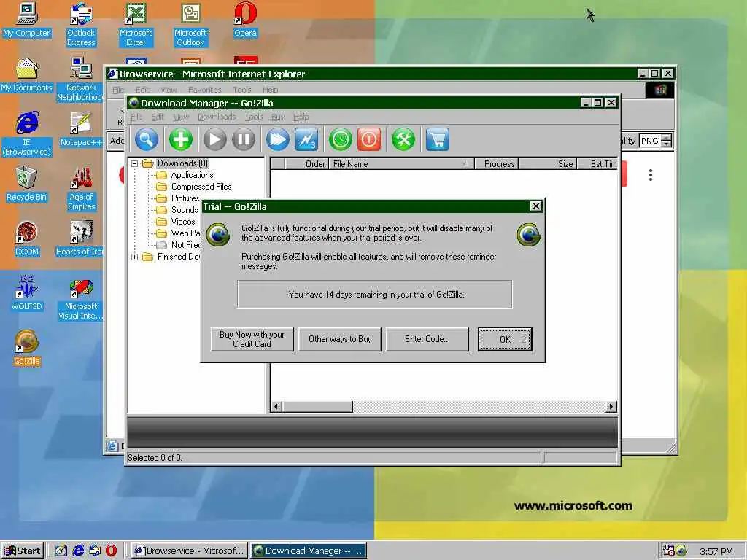Select the Pictures folder in tree
747x560 pixels.
pyautogui.click(x=185, y=198)
